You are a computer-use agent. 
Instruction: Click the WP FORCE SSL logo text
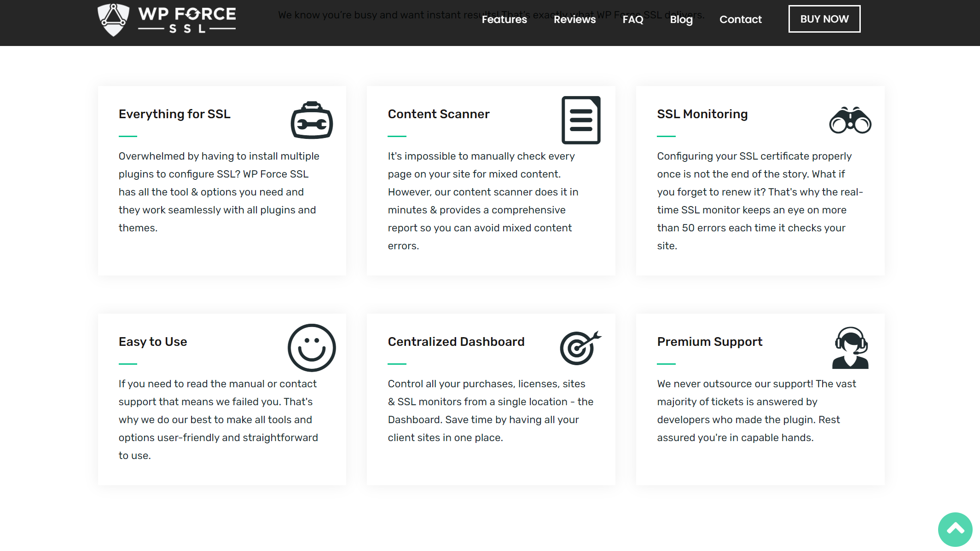187,19
